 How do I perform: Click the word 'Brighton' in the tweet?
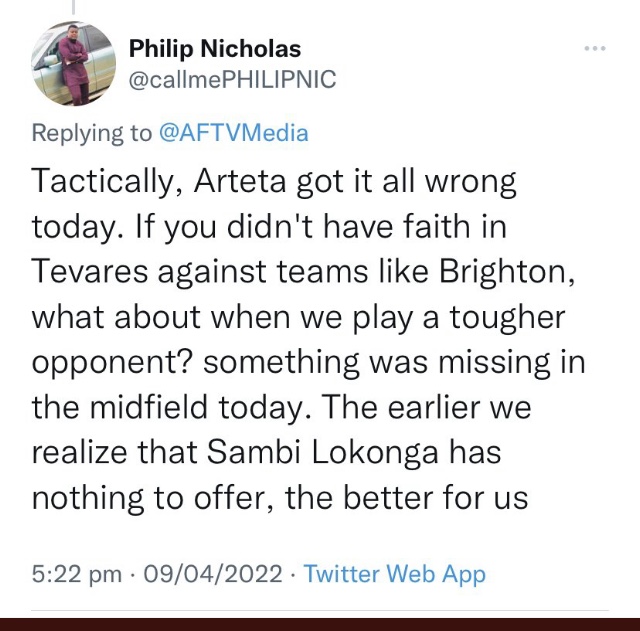click(x=507, y=273)
